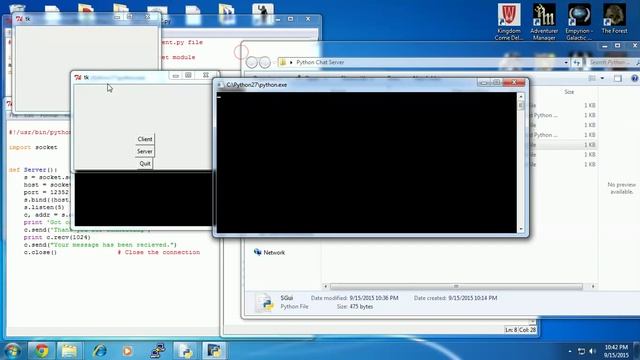This screenshot has height=360, width=640.
Task: Click the Server button in tk window
Action: 144,151
